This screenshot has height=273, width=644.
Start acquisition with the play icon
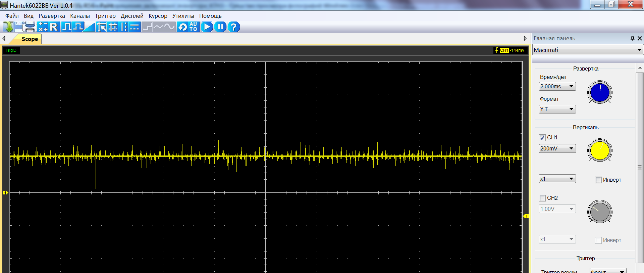click(x=207, y=27)
